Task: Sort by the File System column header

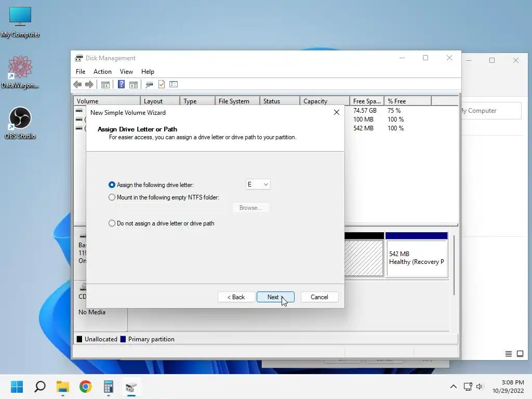Action: [x=237, y=101]
